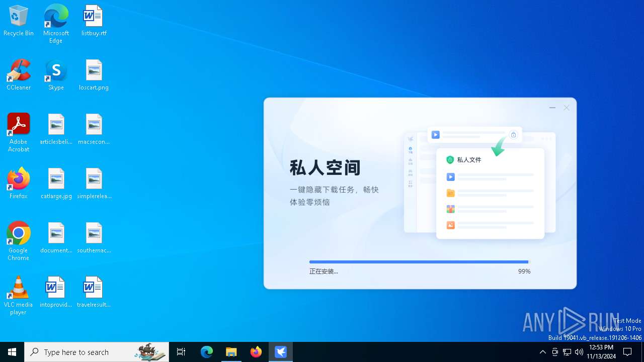Show hidden system tray icons
Screen dimensions: 644x362
(542, 352)
